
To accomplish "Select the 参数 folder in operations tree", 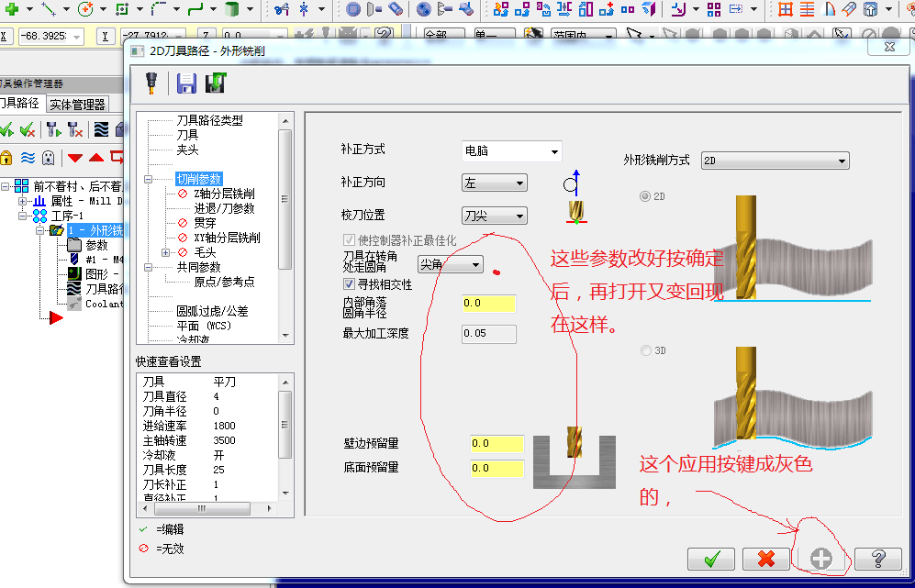I will [87, 245].
